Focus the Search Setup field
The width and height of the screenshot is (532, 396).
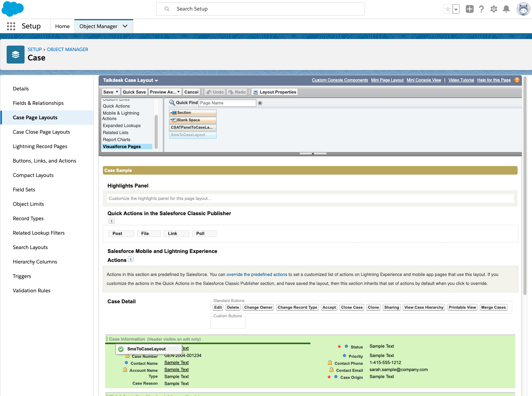click(x=261, y=9)
